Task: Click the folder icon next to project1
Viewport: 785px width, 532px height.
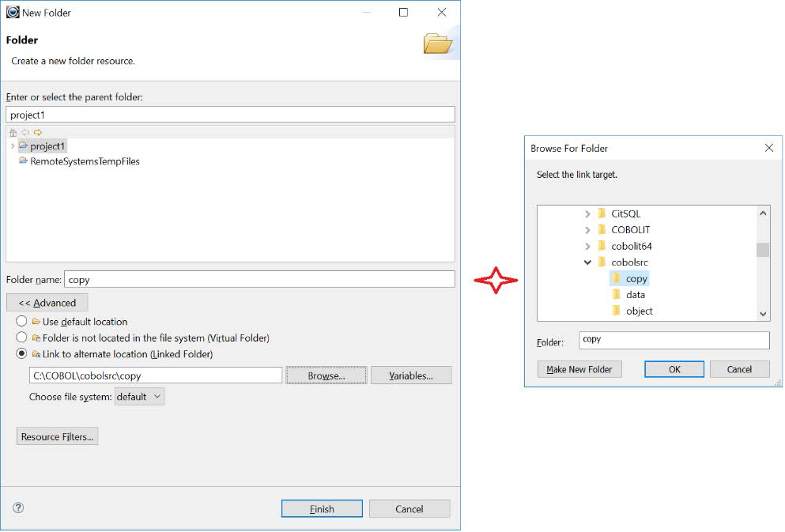Action: (x=25, y=146)
